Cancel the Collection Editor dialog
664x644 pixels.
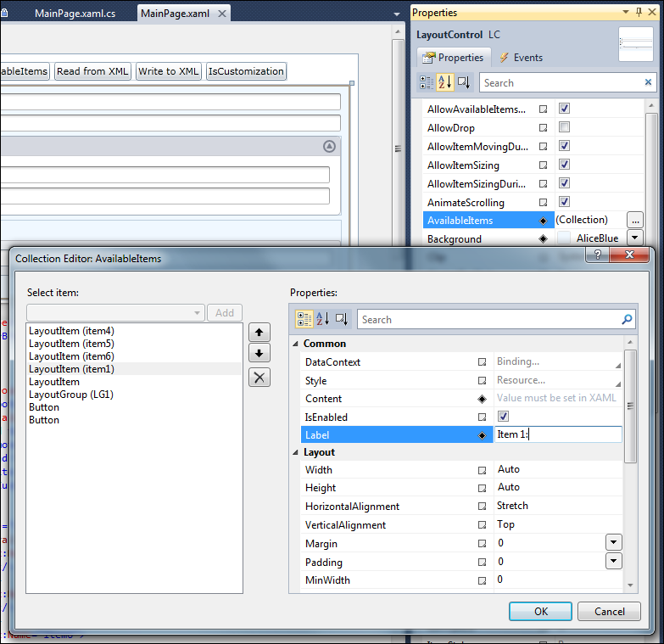609,612
